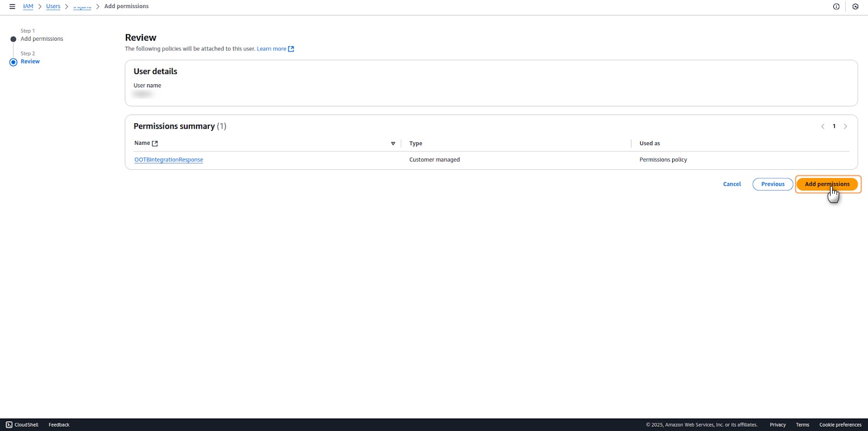Select the Step 1 Add permissions indicator
Viewport: 868px width, 431px height.
click(14, 39)
